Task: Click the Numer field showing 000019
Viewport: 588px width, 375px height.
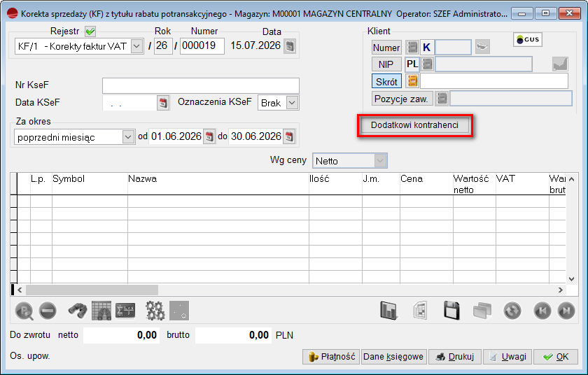Action: 202,46
